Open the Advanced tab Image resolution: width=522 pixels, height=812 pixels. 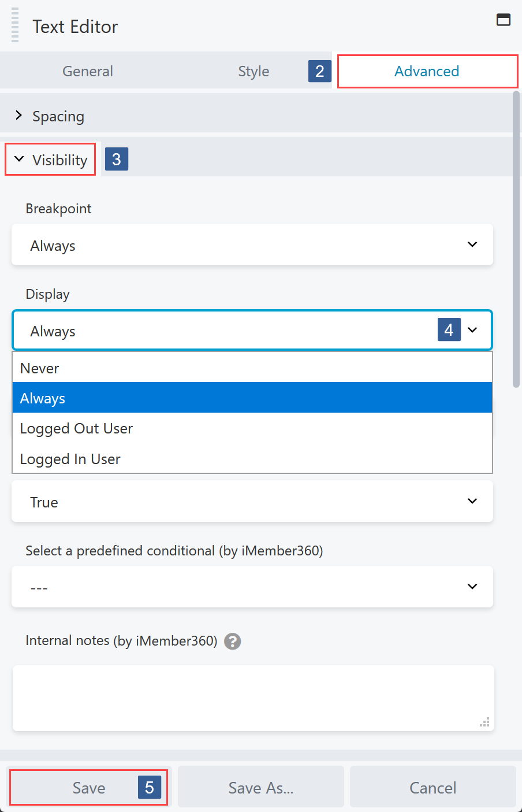pyautogui.click(x=426, y=71)
